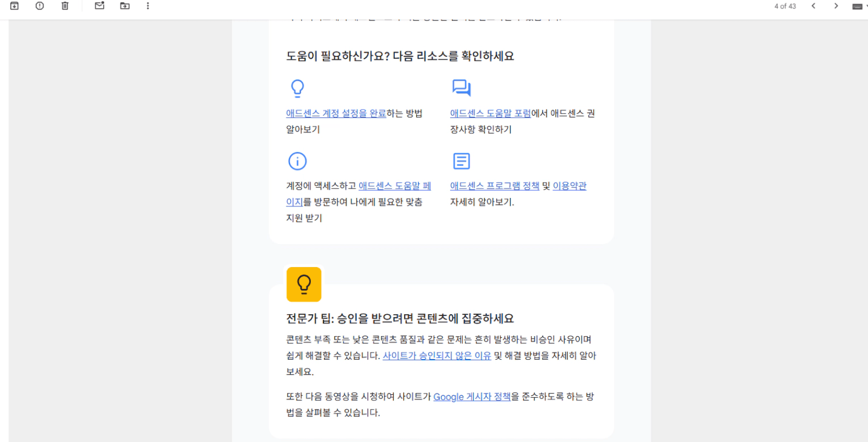The width and height of the screenshot is (868, 442).
Task: Mark the email as unread
Action: (x=99, y=6)
